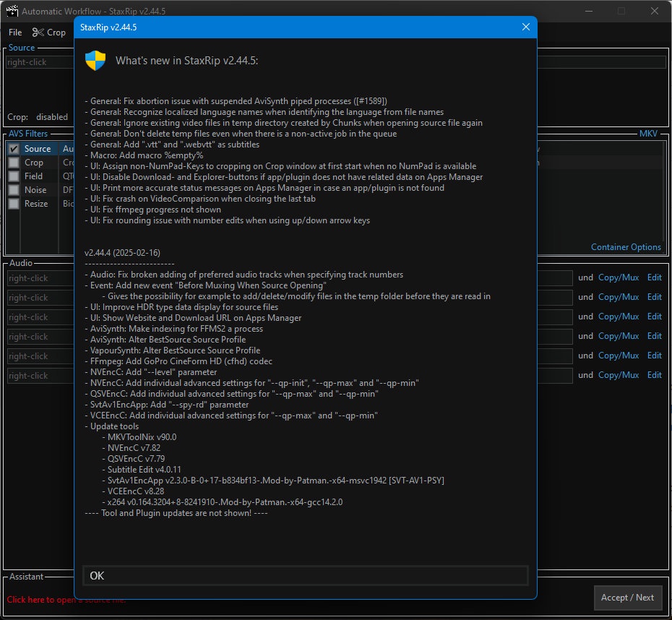Image resolution: width=672 pixels, height=620 pixels.
Task: Enable the Crop filter checkbox
Action: (x=14, y=163)
